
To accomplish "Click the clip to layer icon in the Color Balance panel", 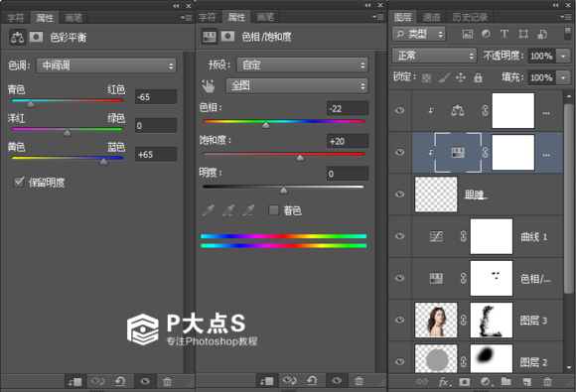I will tap(74, 382).
